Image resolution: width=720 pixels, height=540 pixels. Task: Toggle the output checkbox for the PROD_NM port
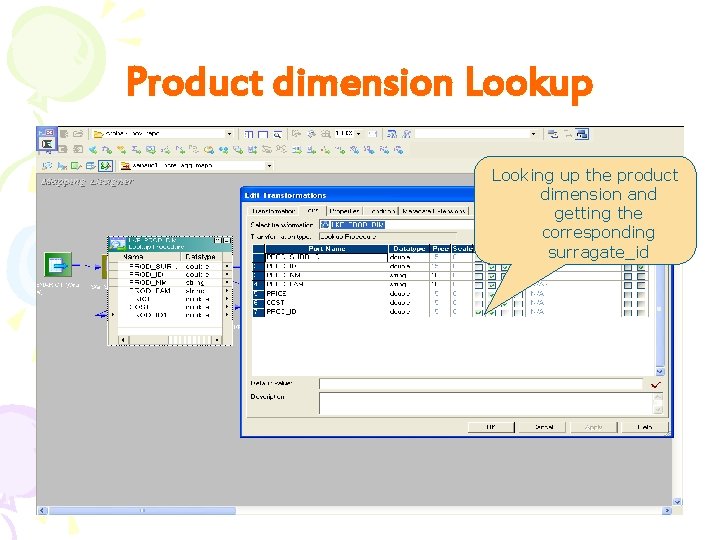492,276
